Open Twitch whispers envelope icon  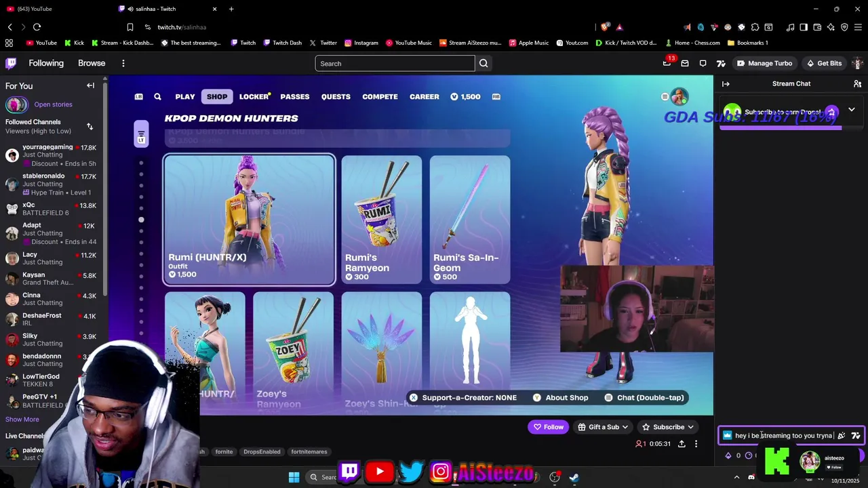685,63
